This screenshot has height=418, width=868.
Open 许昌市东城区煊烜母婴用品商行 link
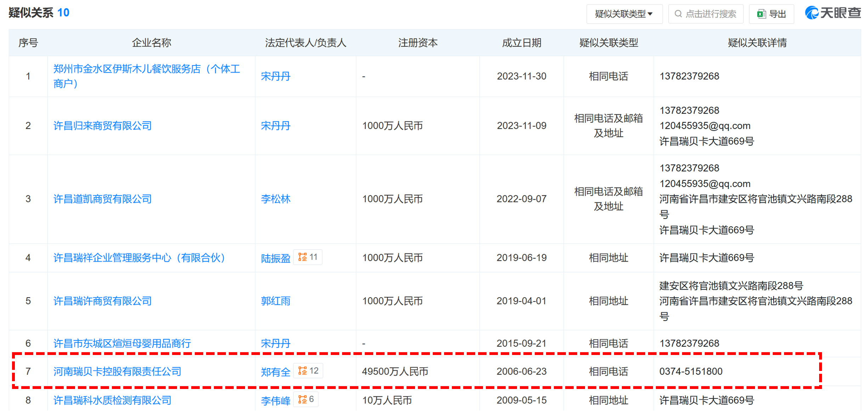122,343
